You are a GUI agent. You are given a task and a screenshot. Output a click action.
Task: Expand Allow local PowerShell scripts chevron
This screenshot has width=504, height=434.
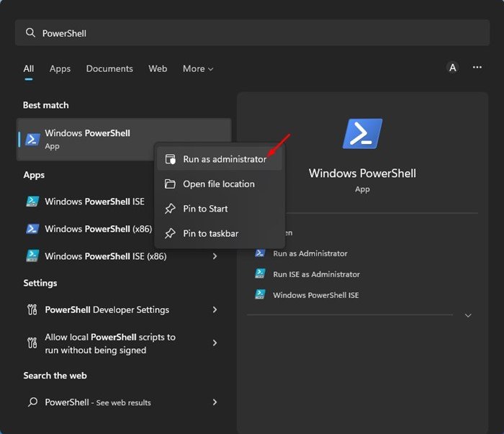(x=215, y=343)
